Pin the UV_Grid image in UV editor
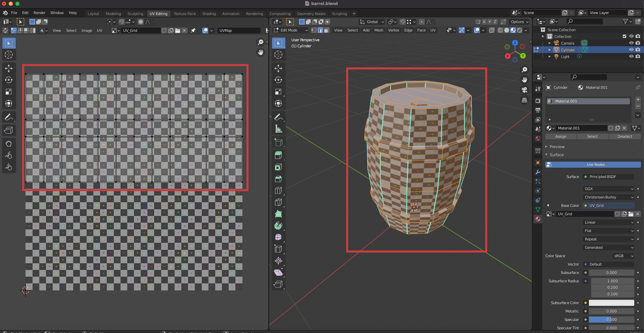This screenshot has height=333, width=644. click(193, 31)
